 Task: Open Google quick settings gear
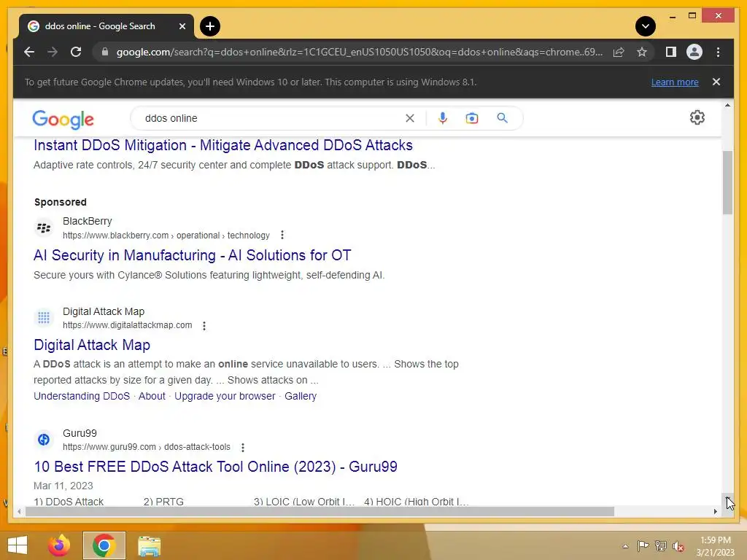coord(697,117)
